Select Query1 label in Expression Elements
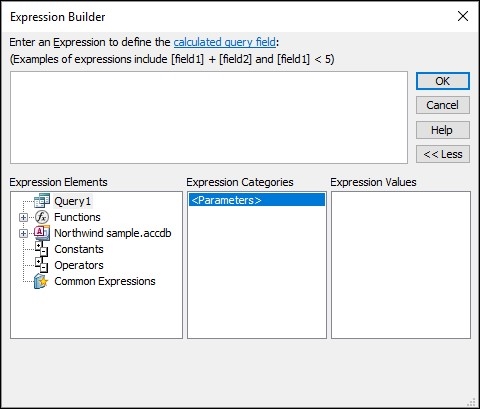The width and height of the screenshot is (480, 409). click(x=72, y=201)
